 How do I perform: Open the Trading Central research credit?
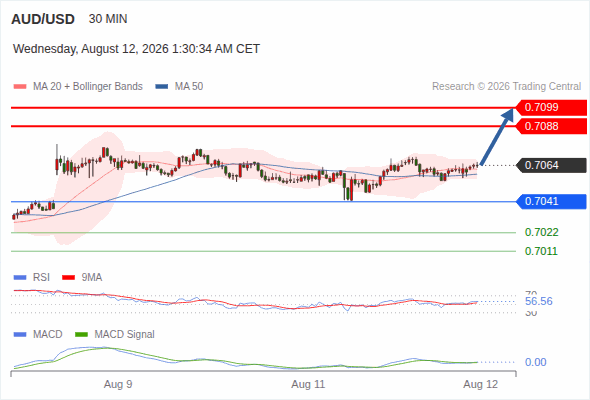(x=506, y=87)
